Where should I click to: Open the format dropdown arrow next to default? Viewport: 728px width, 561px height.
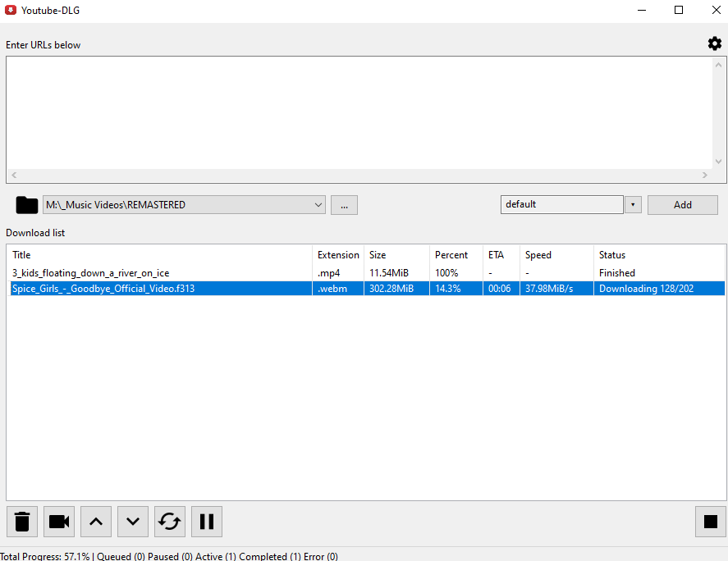pyautogui.click(x=633, y=204)
